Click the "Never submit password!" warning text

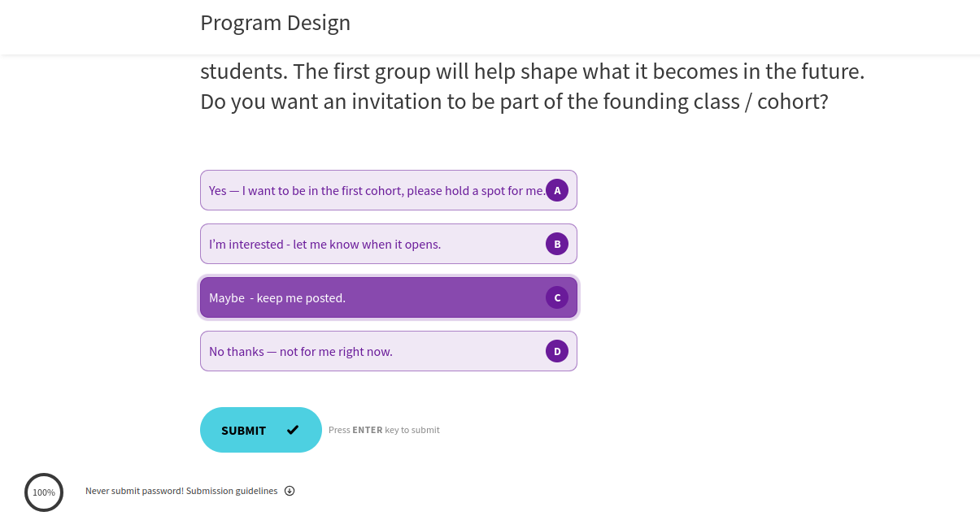(x=134, y=491)
